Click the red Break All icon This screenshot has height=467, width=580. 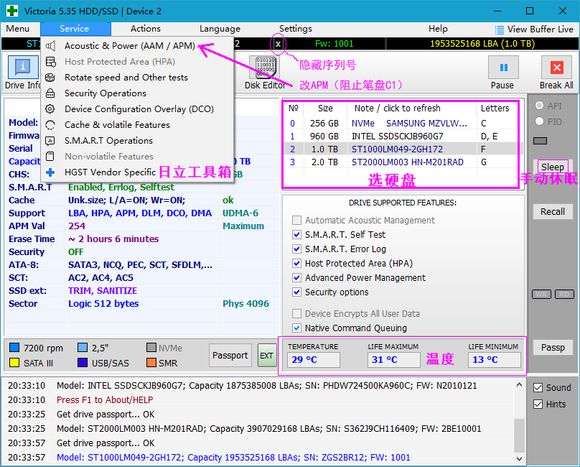click(556, 68)
